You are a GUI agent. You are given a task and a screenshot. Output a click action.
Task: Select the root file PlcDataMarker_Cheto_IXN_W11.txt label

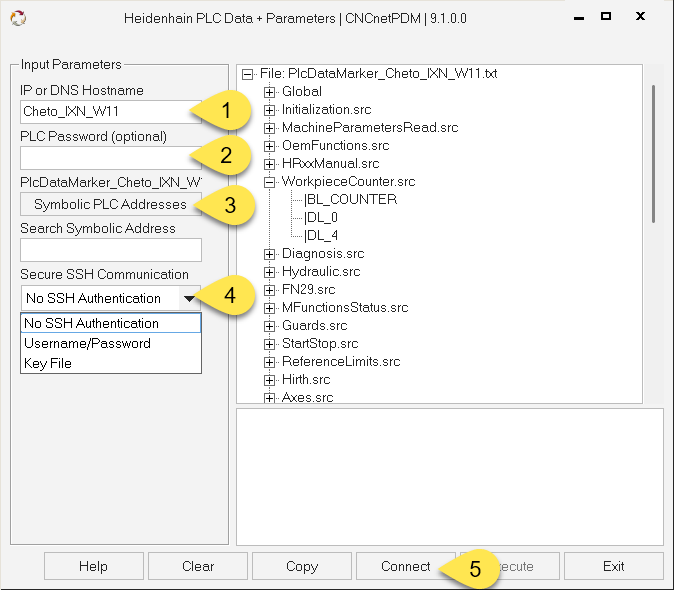[x=379, y=73]
